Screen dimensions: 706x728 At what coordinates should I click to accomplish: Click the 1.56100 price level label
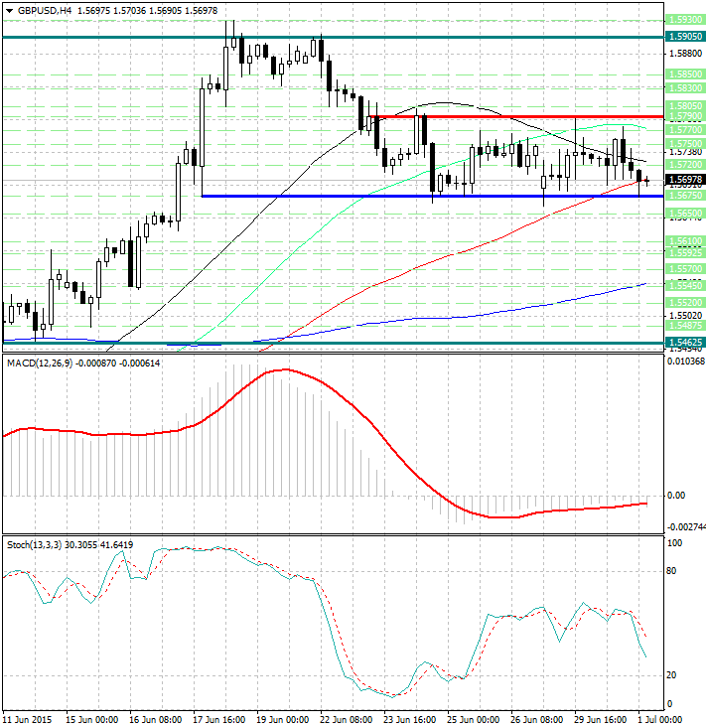pyautogui.click(x=685, y=241)
